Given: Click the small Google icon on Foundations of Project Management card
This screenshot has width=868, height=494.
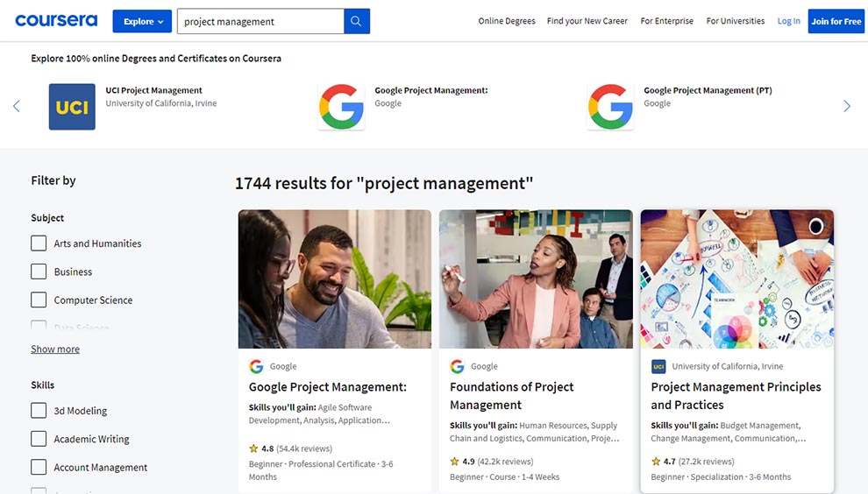Looking at the screenshot, I should tap(458, 366).
